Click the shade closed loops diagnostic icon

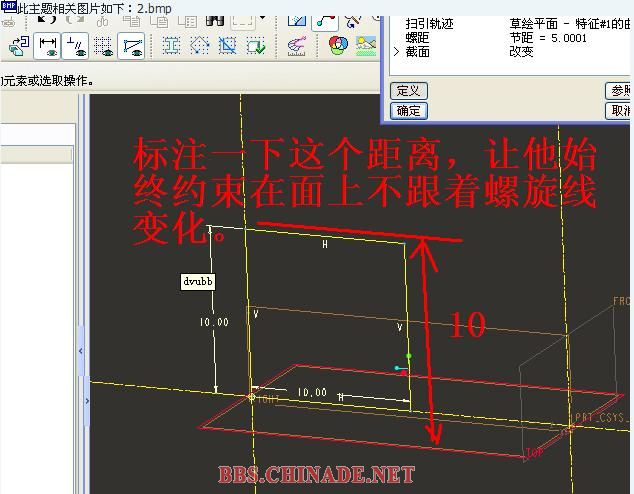coord(171,46)
